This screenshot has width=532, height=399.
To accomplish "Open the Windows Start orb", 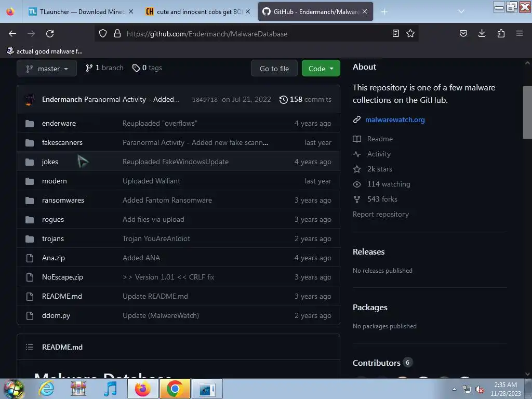I will coord(14,389).
